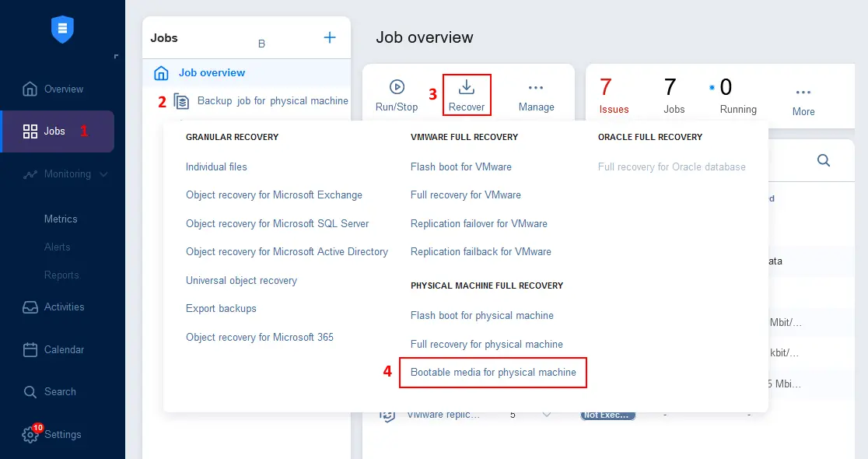868x459 pixels.
Task: Select Jobs in the left navigation
Action: (54, 131)
